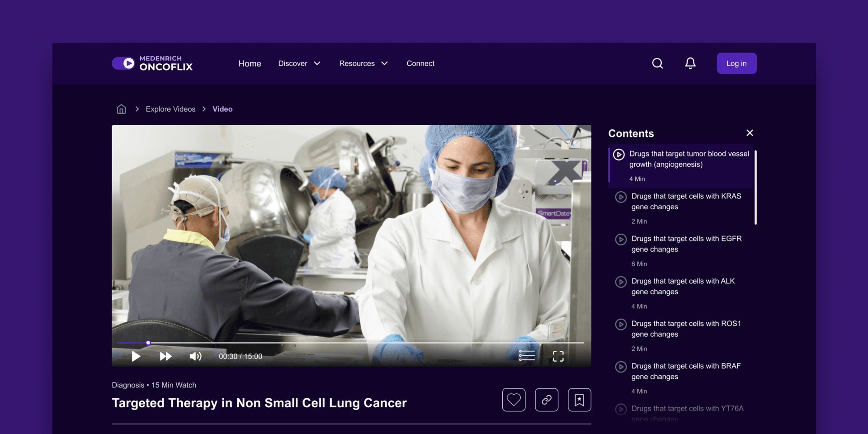The image size is (868, 434).
Task: Click the Video breadcrumb item
Action: tap(222, 109)
